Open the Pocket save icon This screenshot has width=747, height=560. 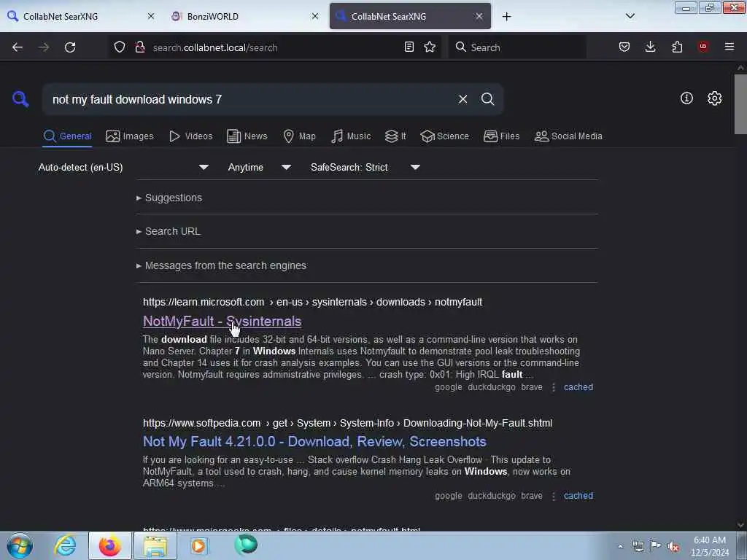pos(624,47)
